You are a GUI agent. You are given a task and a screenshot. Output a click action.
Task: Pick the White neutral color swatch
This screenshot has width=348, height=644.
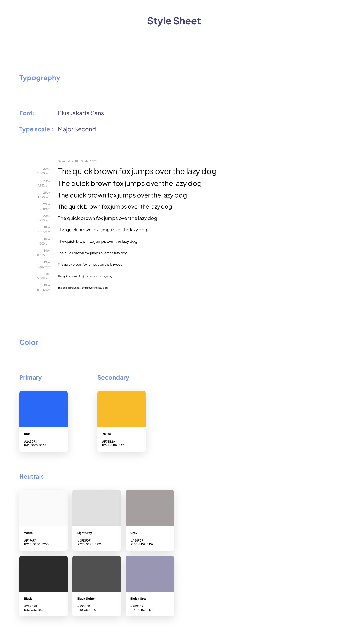(x=43, y=508)
